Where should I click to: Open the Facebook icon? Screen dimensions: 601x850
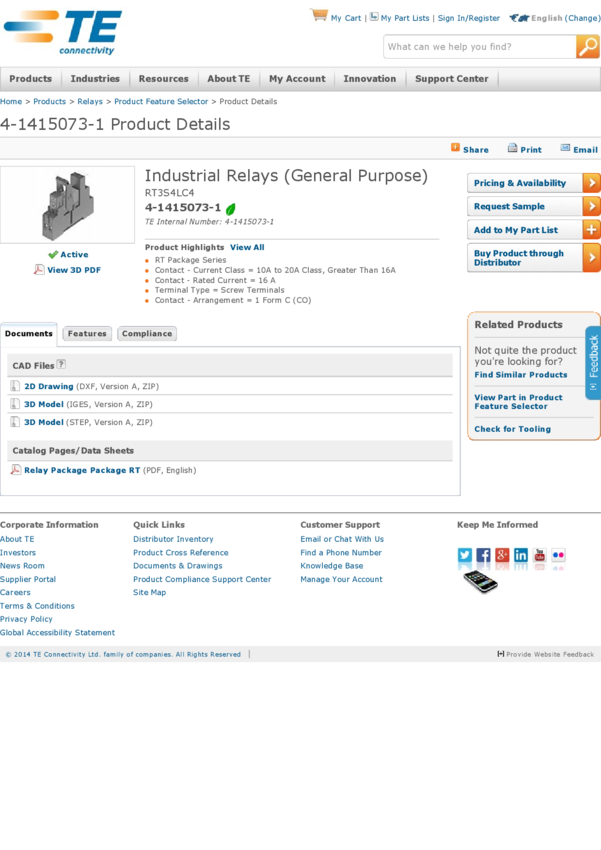click(x=483, y=555)
